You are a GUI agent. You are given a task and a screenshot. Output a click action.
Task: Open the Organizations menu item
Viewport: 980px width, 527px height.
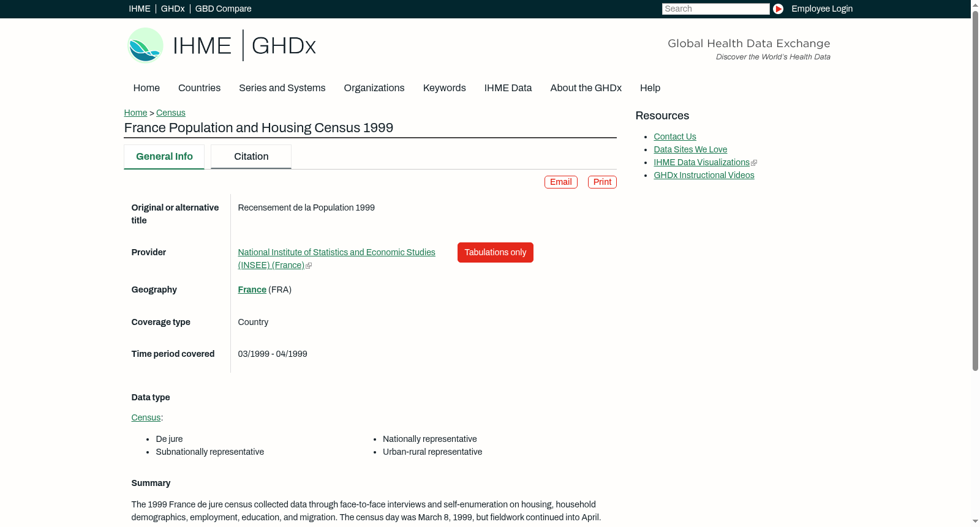tap(374, 88)
